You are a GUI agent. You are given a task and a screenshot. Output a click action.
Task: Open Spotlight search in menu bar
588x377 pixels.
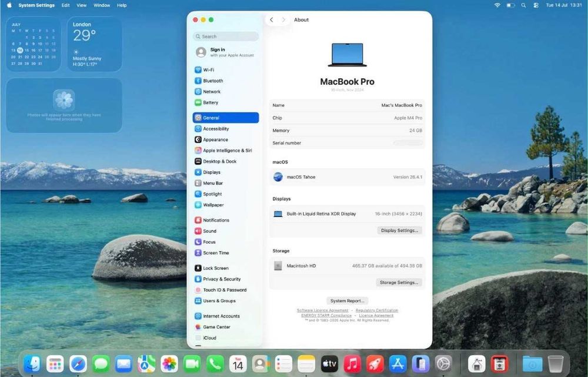coord(523,5)
